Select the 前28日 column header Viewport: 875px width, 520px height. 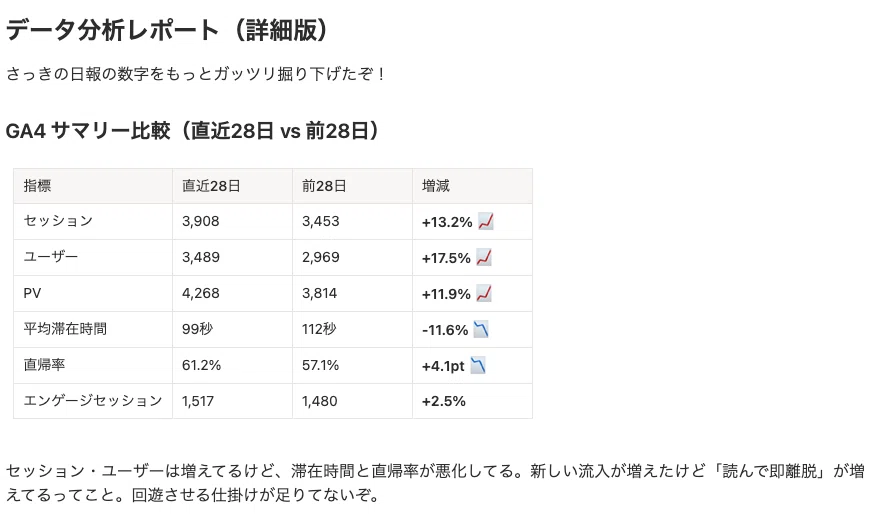pos(324,186)
